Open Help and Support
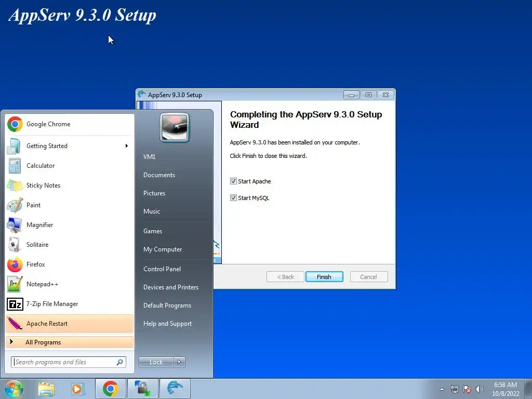 [x=167, y=324]
